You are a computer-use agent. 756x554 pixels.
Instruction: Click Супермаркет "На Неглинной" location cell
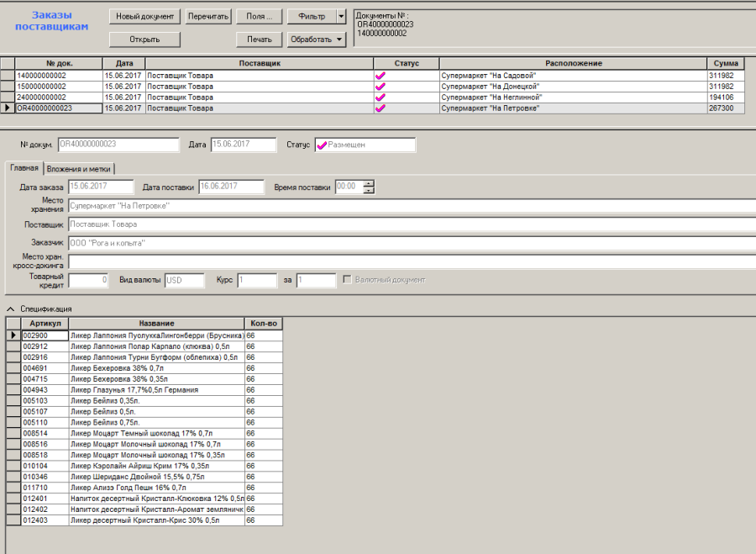[573, 98]
